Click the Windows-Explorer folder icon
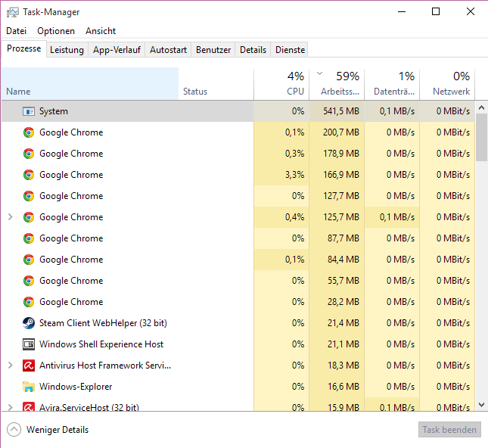The image size is (488, 448). [29, 387]
